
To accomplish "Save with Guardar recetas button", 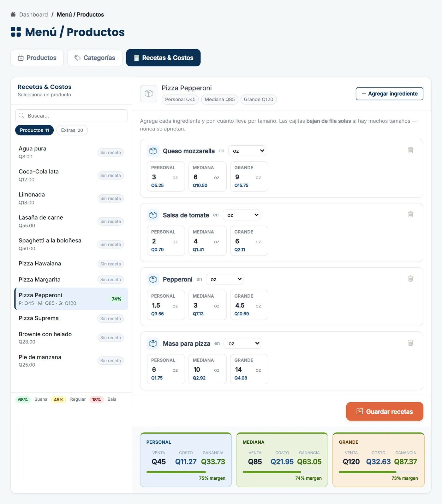I will tap(385, 411).
